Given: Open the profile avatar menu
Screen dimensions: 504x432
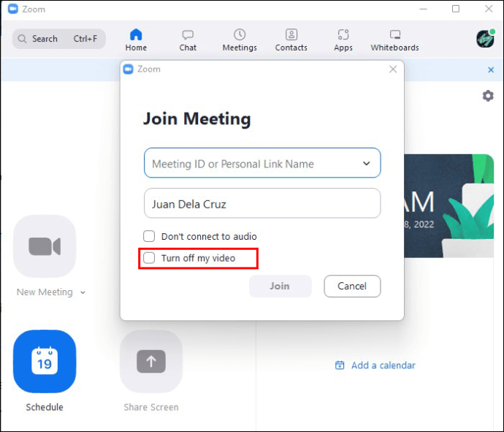Looking at the screenshot, I should tap(485, 39).
